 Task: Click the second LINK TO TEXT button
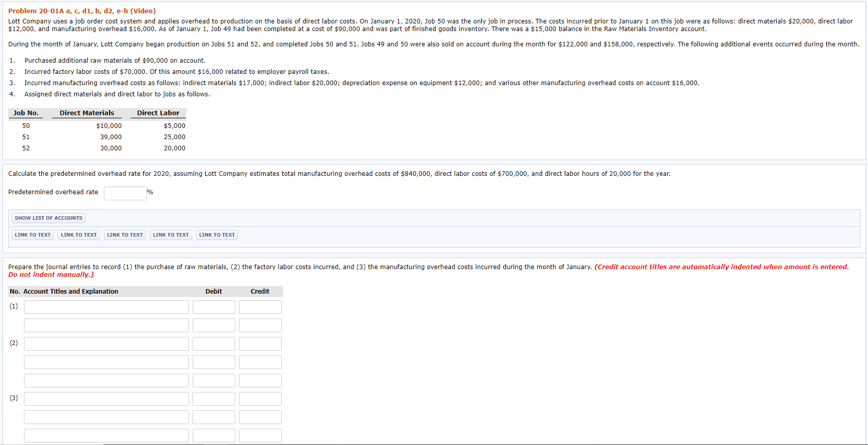(x=78, y=235)
